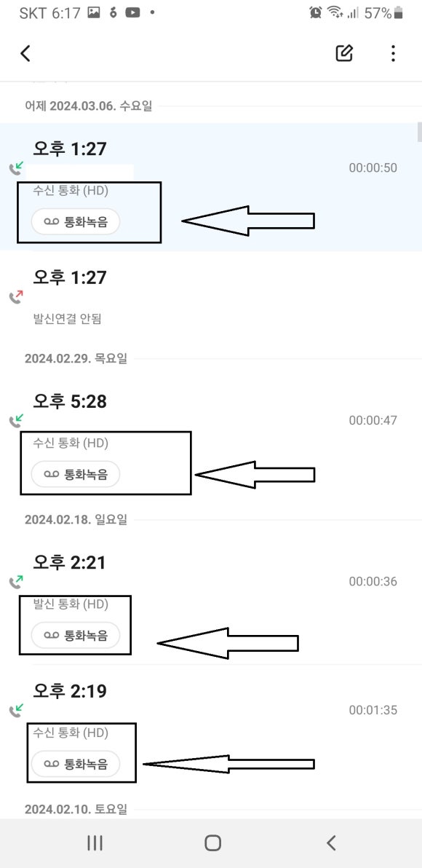Viewport: 422px width, 868px height.
Task: Play 통화녹음 for the 00:00:50 call
Action: (76, 221)
